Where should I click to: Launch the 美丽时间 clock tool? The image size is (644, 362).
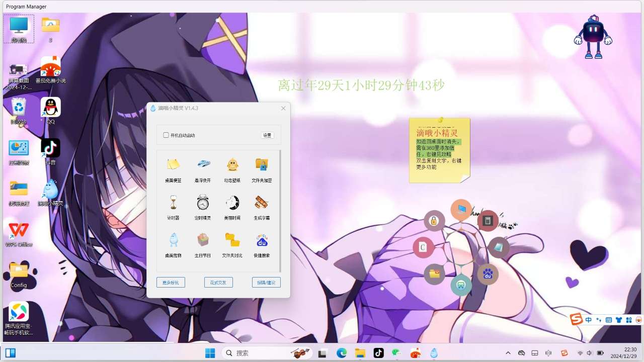(x=232, y=207)
